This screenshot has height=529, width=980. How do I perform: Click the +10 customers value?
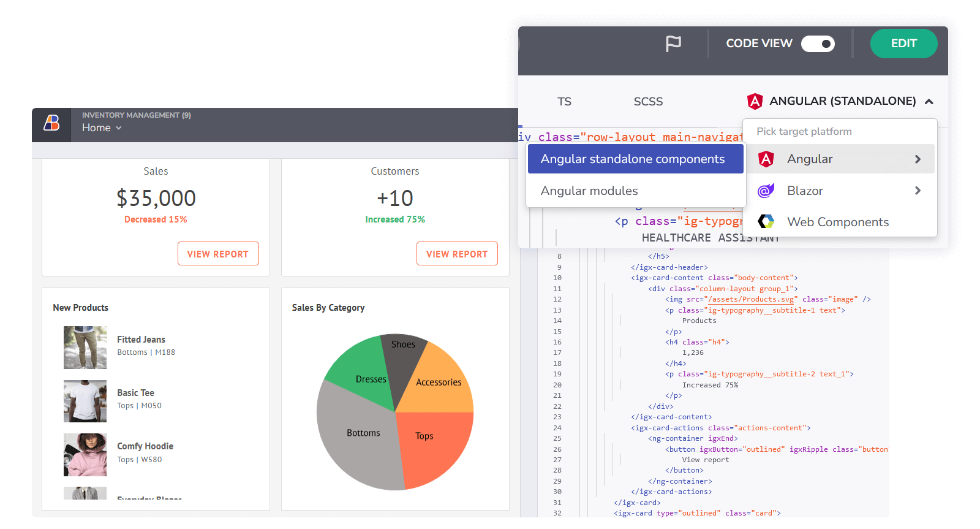coord(395,198)
